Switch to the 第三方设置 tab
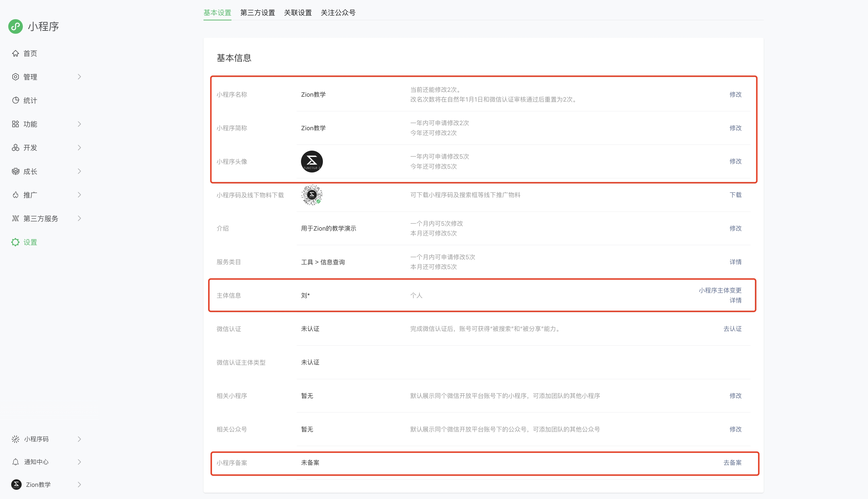 [x=257, y=13]
